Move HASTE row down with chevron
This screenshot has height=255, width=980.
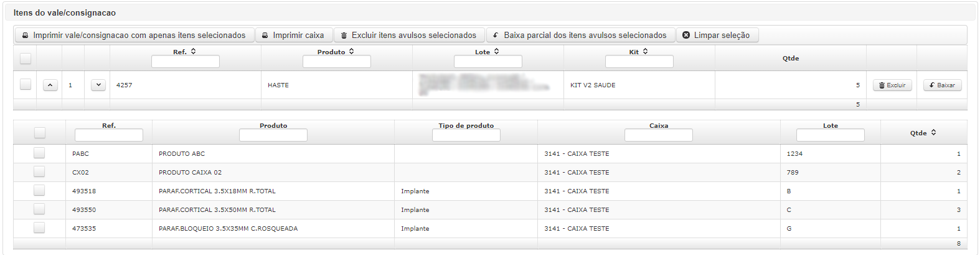tap(98, 85)
